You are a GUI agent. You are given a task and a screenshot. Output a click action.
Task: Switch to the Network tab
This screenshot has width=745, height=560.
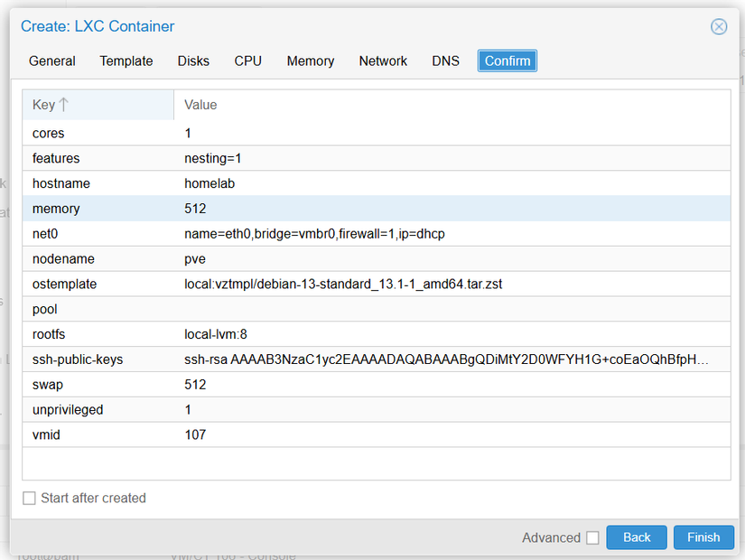tap(383, 61)
